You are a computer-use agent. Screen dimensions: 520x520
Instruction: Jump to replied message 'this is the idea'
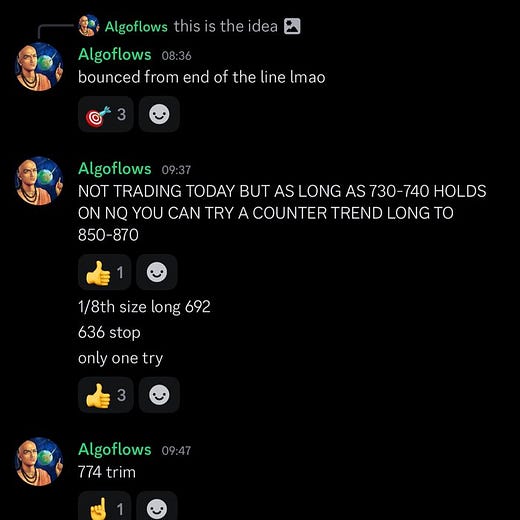point(226,26)
